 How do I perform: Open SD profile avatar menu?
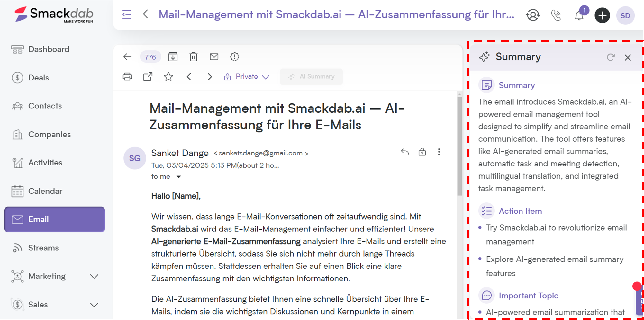point(625,15)
